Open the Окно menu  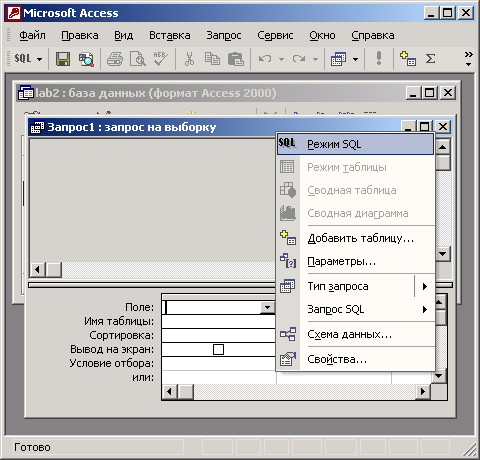click(x=322, y=35)
